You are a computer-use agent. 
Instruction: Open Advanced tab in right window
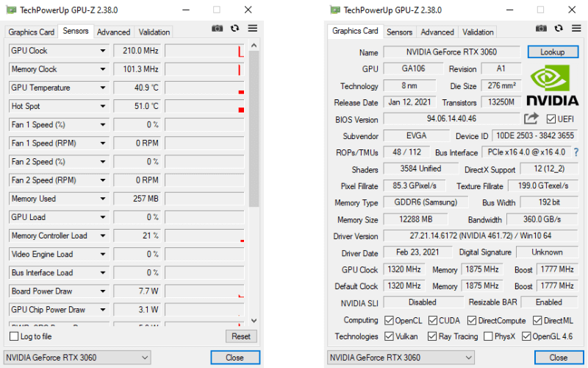click(437, 32)
